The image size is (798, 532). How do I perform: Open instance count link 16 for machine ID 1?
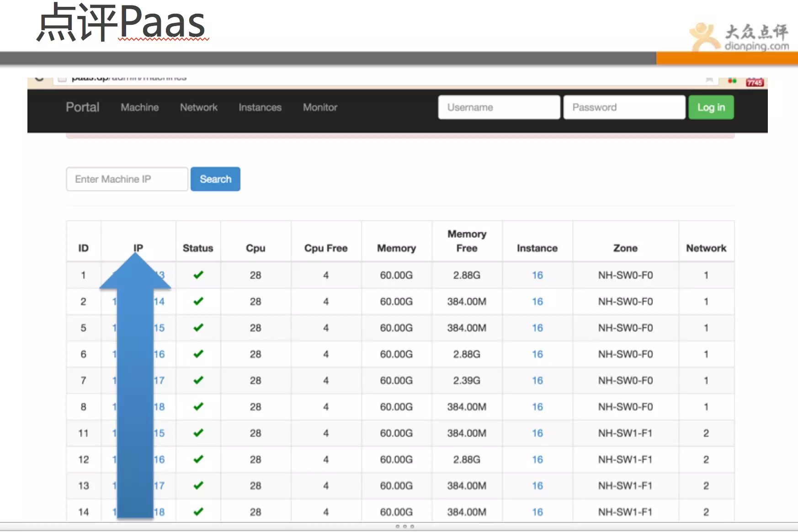point(537,275)
